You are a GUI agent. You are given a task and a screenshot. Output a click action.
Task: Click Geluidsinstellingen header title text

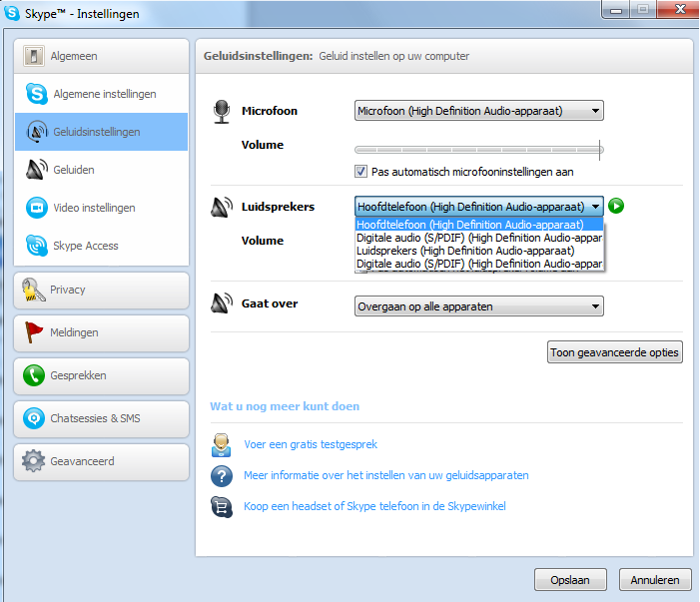click(x=258, y=56)
